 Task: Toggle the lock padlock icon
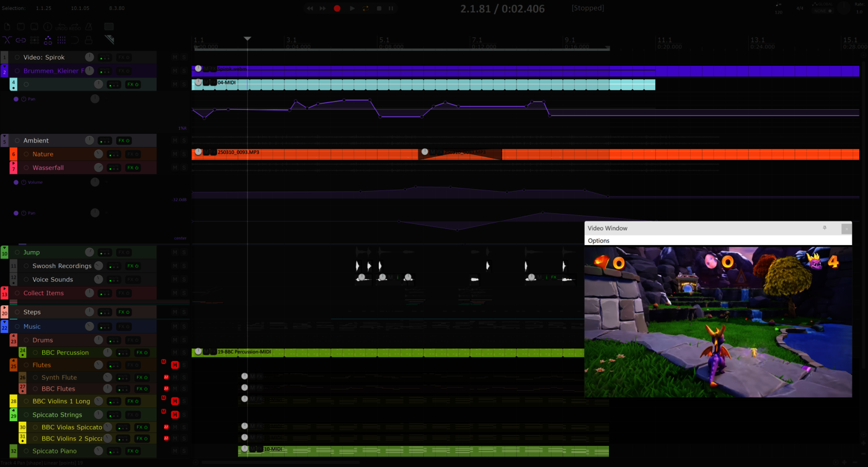(89, 40)
